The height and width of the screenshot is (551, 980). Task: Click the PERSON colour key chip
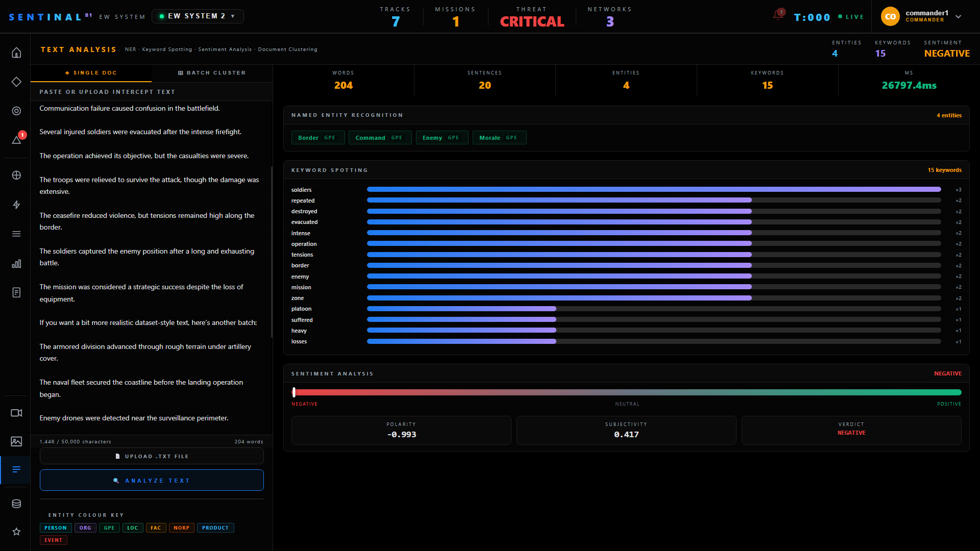pos(56,528)
